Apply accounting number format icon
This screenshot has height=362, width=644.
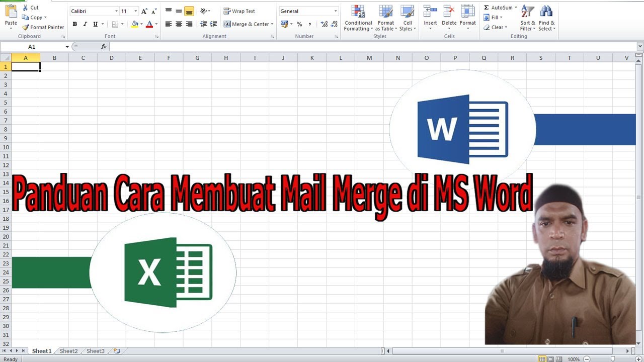[x=284, y=24]
